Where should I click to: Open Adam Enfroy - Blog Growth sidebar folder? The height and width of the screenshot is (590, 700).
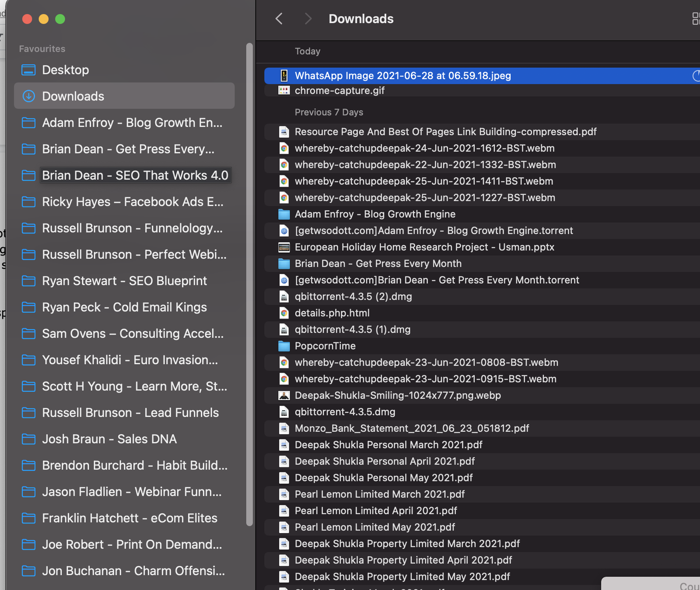[124, 123]
